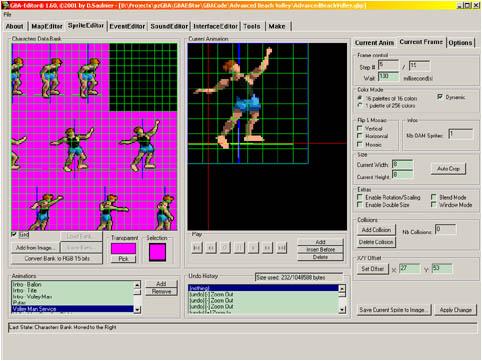Click Convert Bank to RGB 15 bits

57,259
